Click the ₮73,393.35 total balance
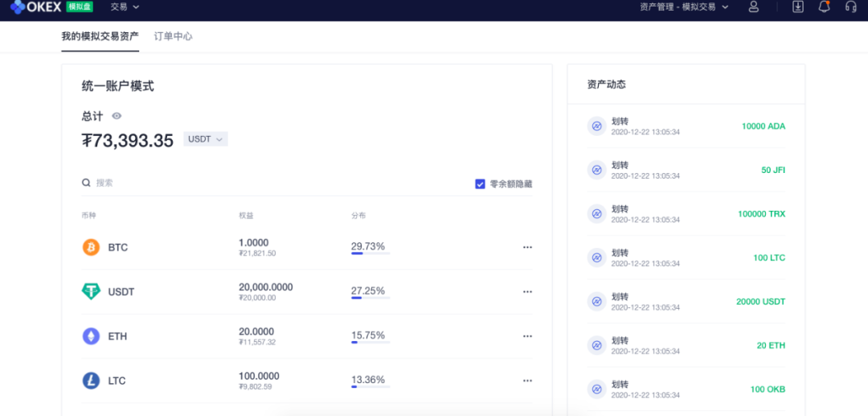Screen dimensions: 868x416 (128, 140)
